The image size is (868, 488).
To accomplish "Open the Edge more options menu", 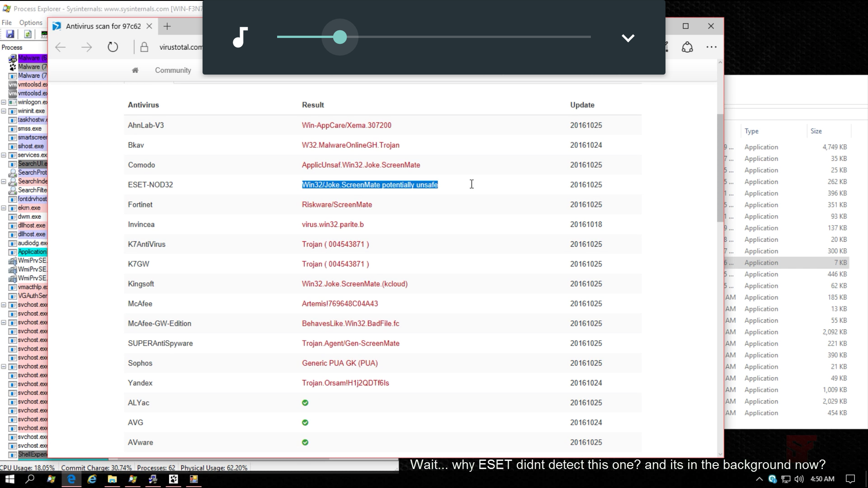I will tap(711, 47).
